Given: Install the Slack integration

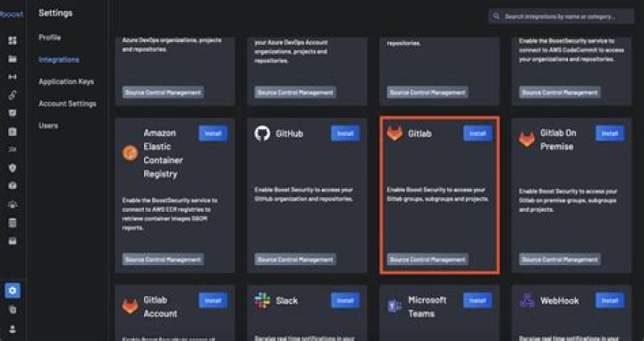Looking at the screenshot, I should tap(345, 301).
